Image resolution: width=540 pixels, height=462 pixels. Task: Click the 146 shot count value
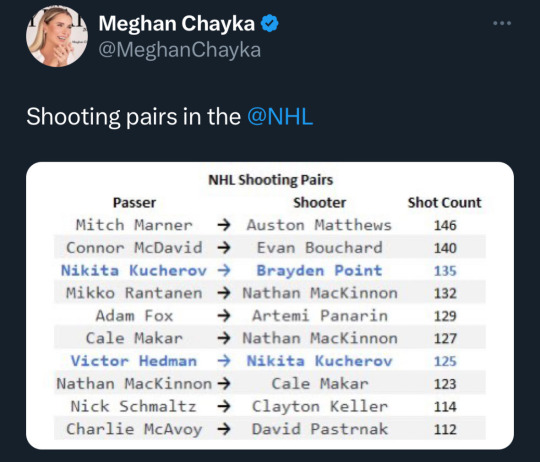coord(445,225)
